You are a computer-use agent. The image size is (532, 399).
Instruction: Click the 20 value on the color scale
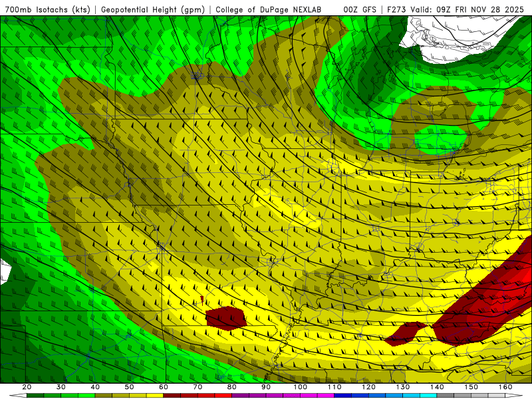[27, 387]
